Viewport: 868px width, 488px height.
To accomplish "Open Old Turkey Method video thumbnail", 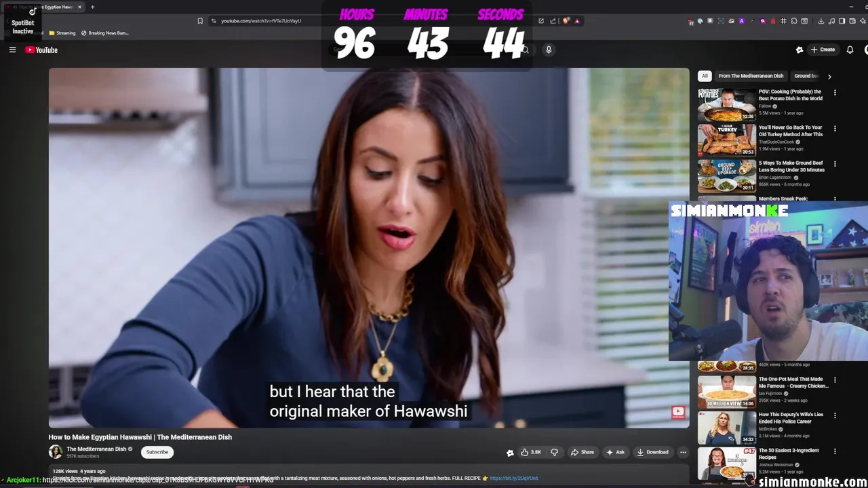I will pos(727,140).
